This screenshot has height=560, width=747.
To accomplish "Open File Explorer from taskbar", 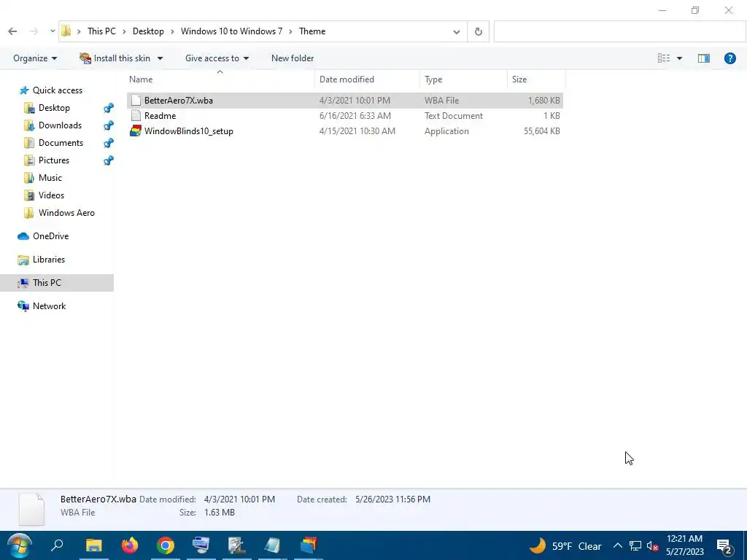I will click(x=94, y=545).
